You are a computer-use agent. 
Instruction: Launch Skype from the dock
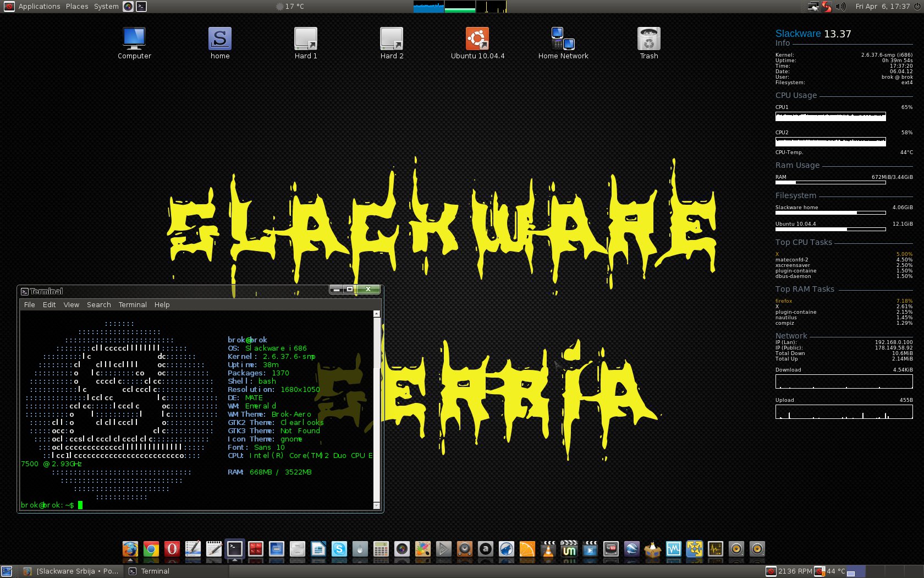339,549
